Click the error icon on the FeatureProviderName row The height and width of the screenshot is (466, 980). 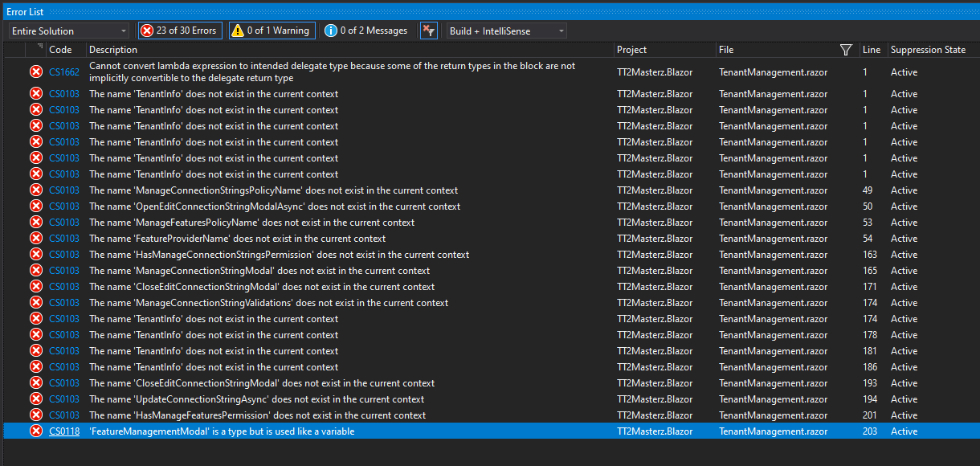[x=35, y=238]
